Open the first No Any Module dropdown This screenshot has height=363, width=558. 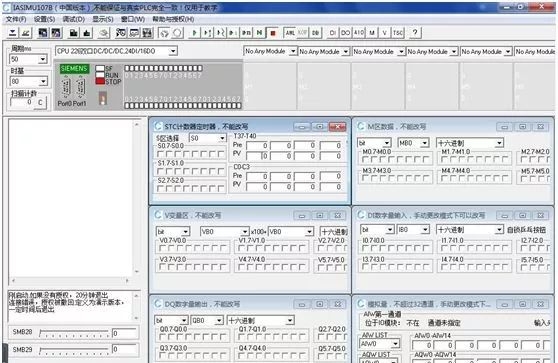coord(293,52)
